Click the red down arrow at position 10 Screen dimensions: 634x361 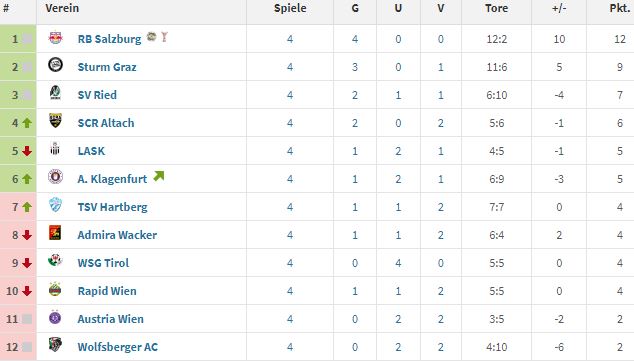pyautogui.click(x=27, y=291)
